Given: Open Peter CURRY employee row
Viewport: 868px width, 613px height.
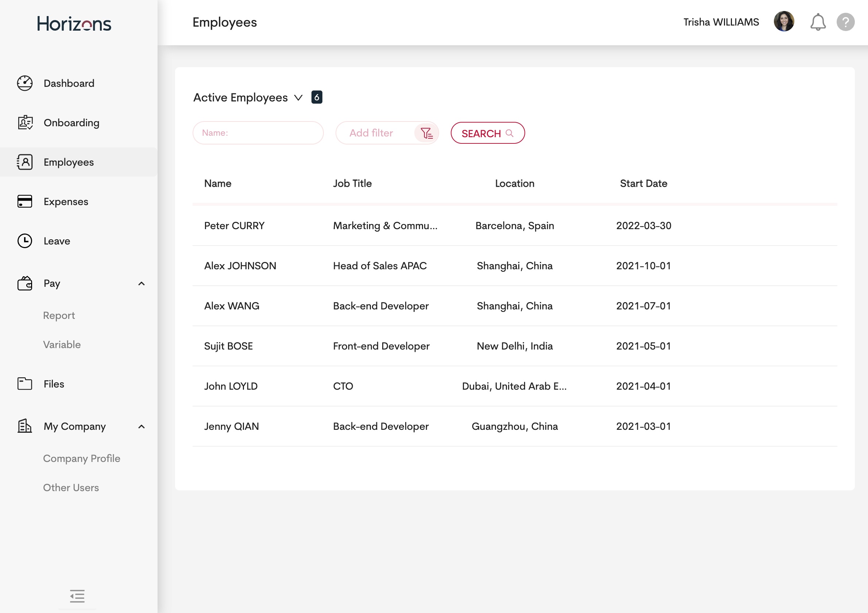Looking at the screenshot, I should tap(235, 226).
